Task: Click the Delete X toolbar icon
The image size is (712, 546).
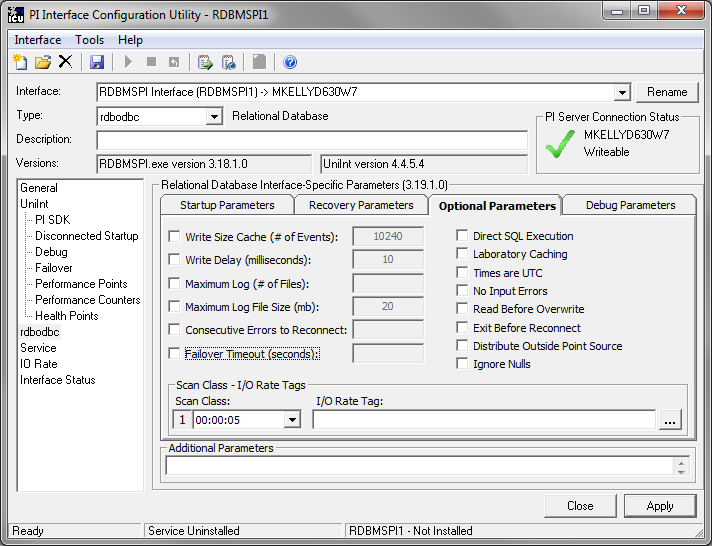Action: 65,61
